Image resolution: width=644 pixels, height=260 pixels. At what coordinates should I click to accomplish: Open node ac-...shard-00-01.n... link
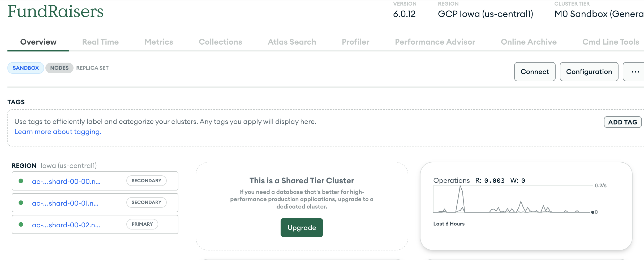point(65,203)
